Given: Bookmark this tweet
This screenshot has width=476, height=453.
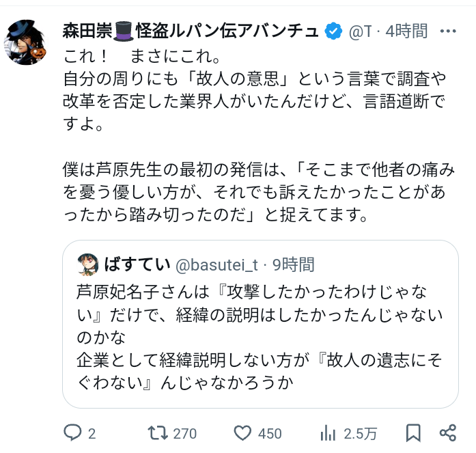Looking at the screenshot, I should click(x=413, y=433).
